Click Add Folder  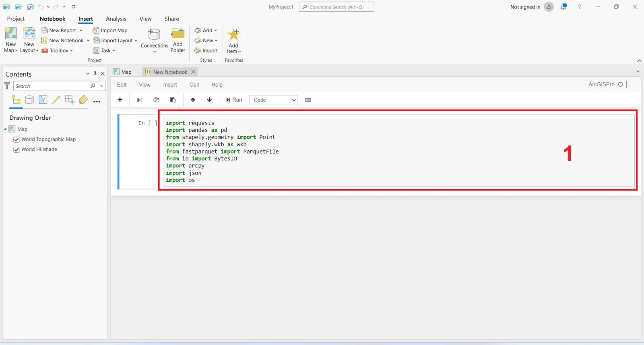pos(178,40)
